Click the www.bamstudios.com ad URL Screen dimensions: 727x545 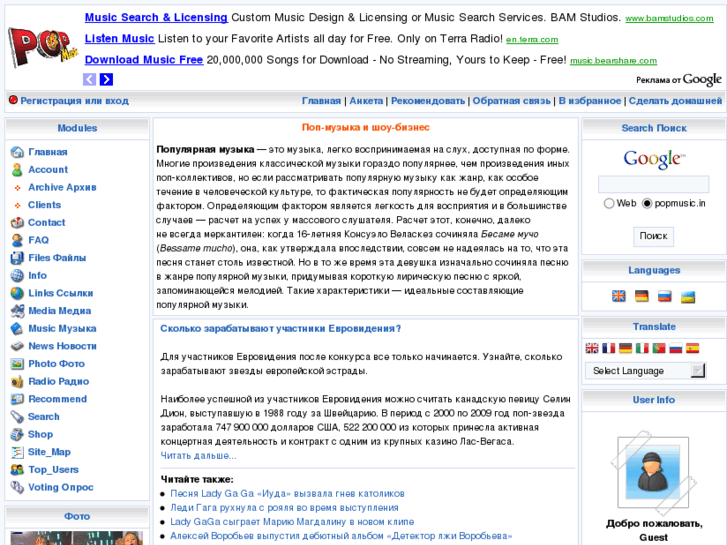click(669, 19)
